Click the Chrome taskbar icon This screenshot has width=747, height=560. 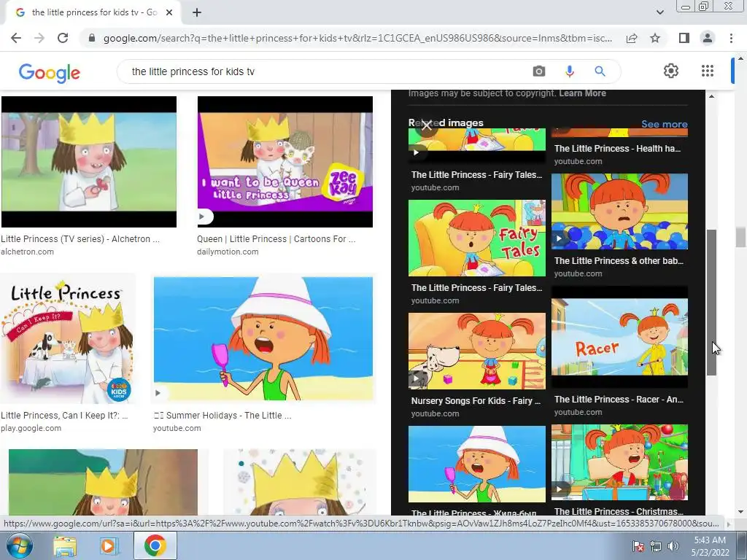(x=155, y=545)
